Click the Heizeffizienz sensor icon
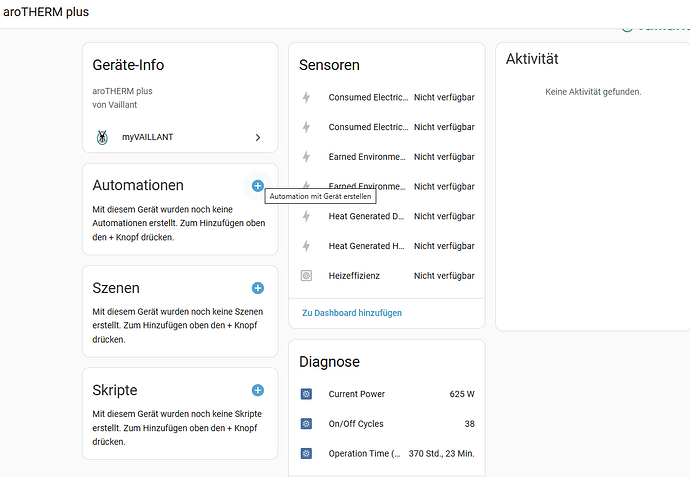 306,275
